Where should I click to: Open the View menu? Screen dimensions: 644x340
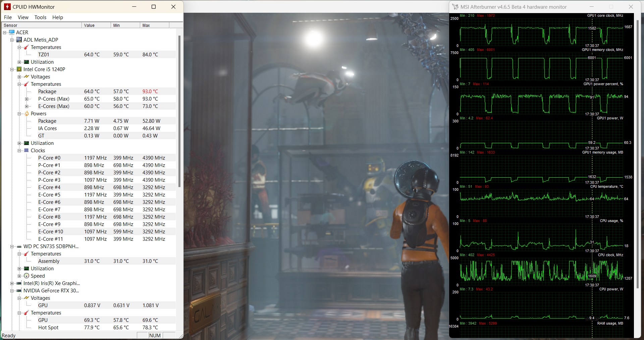coord(23,17)
